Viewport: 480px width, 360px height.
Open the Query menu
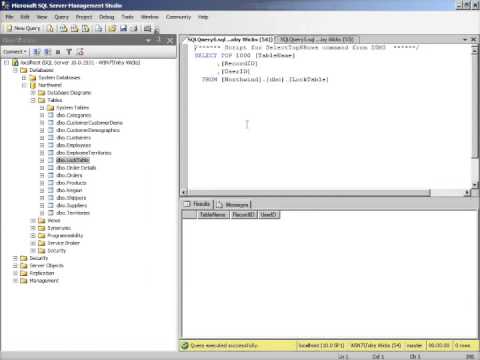tap(61, 17)
